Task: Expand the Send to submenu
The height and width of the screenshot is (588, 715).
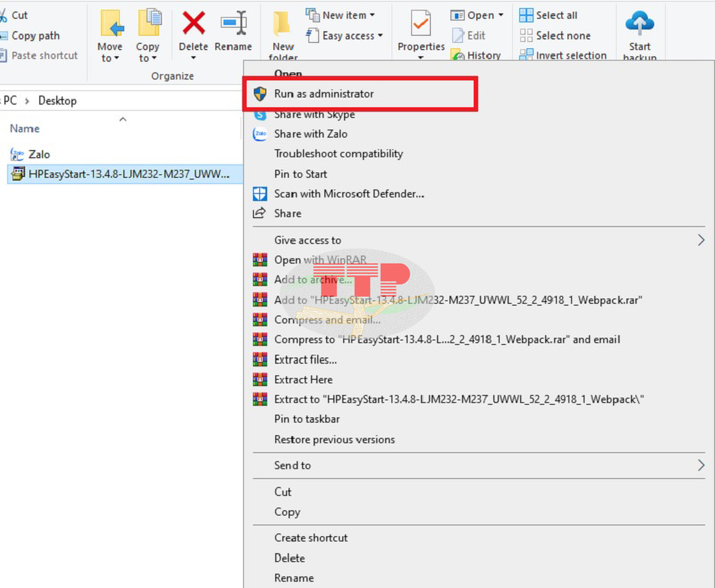Action: (701, 466)
